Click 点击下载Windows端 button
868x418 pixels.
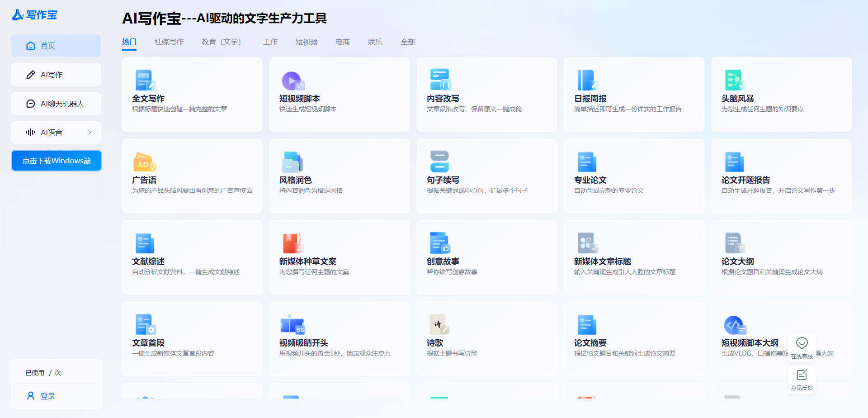(x=57, y=161)
